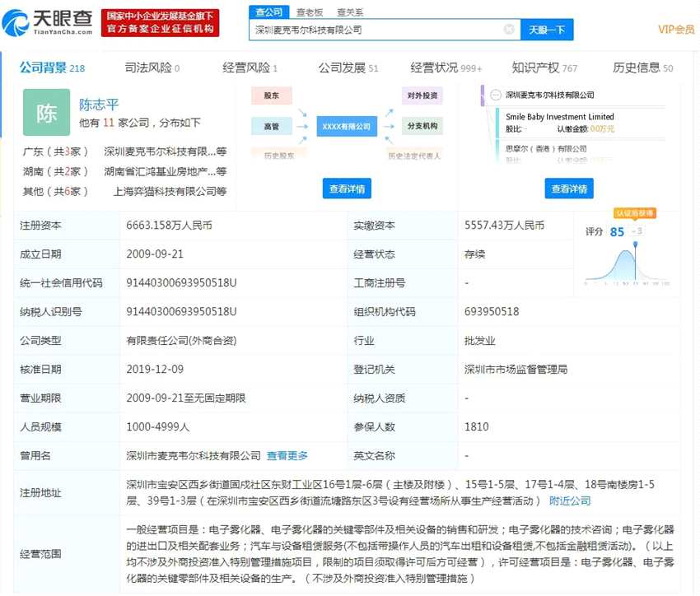Click the 陈 avatar thumbnail
Screen dimensions: 700x596
[46, 113]
